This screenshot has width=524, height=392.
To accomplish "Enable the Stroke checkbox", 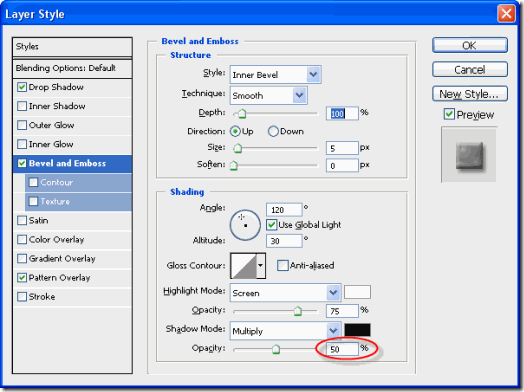I will (x=22, y=297).
